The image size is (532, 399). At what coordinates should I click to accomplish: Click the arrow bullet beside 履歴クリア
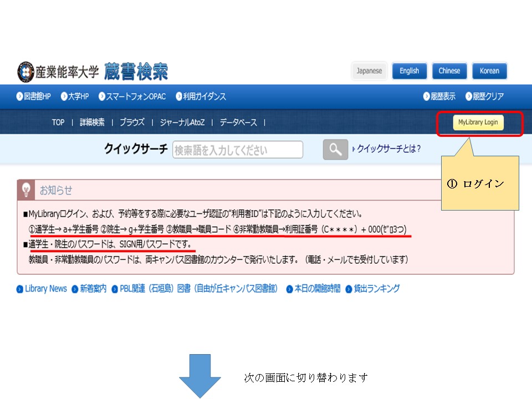click(x=469, y=96)
